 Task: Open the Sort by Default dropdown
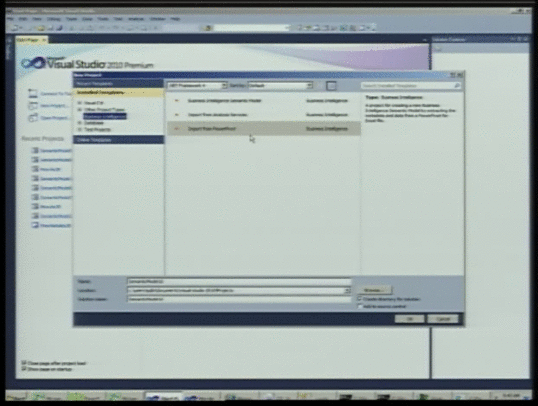(x=281, y=85)
